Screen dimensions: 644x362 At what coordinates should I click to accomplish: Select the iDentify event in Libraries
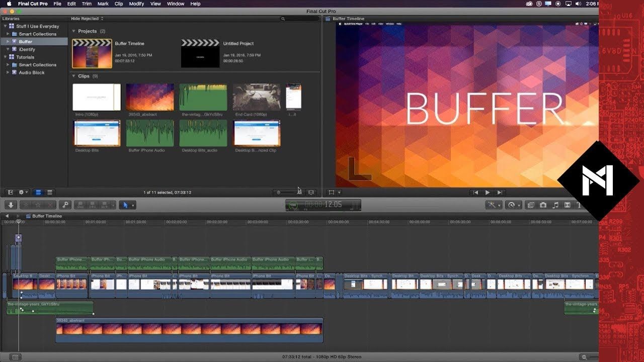pos(27,49)
